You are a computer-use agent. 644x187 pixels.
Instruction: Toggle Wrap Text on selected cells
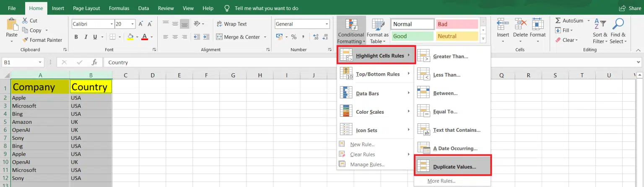[x=231, y=24]
